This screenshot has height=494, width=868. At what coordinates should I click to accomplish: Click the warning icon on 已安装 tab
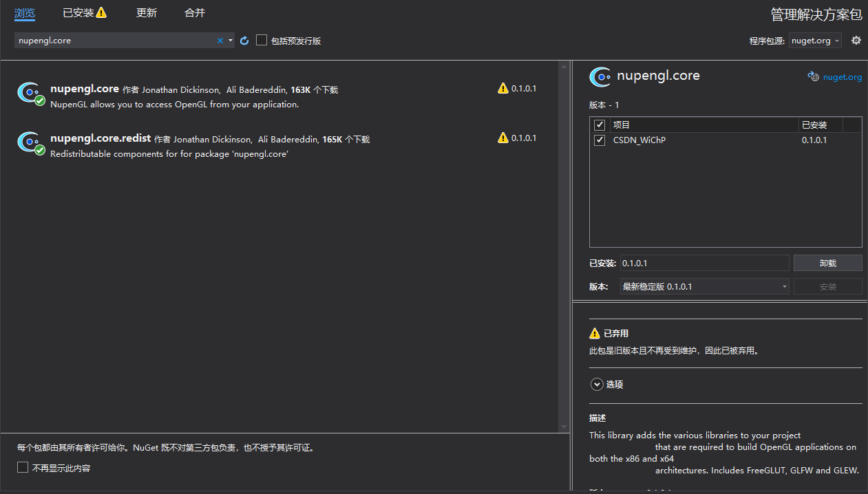coord(102,12)
